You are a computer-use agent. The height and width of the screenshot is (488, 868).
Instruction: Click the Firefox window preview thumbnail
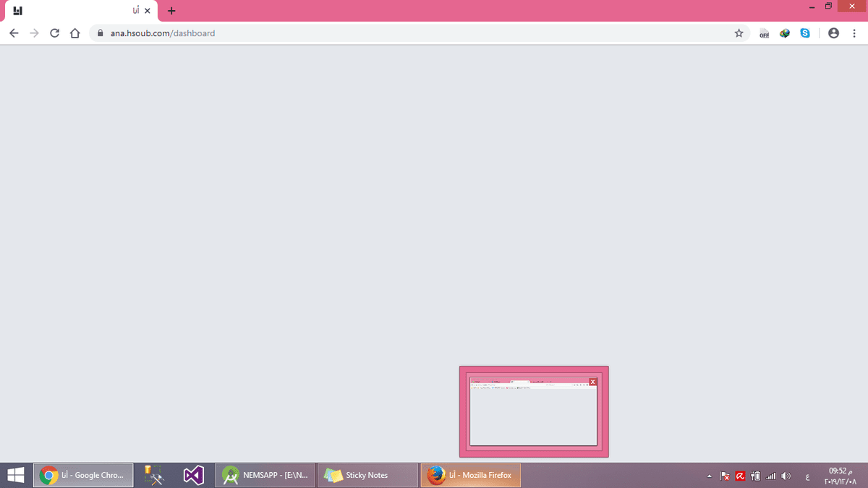tap(533, 416)
